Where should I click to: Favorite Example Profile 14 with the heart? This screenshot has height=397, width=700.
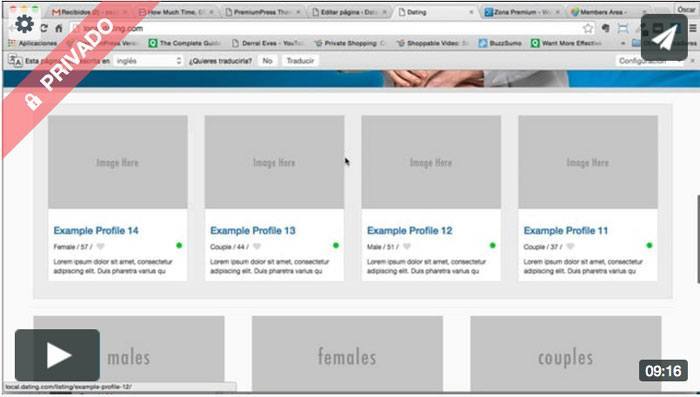(x=100, y=247)
